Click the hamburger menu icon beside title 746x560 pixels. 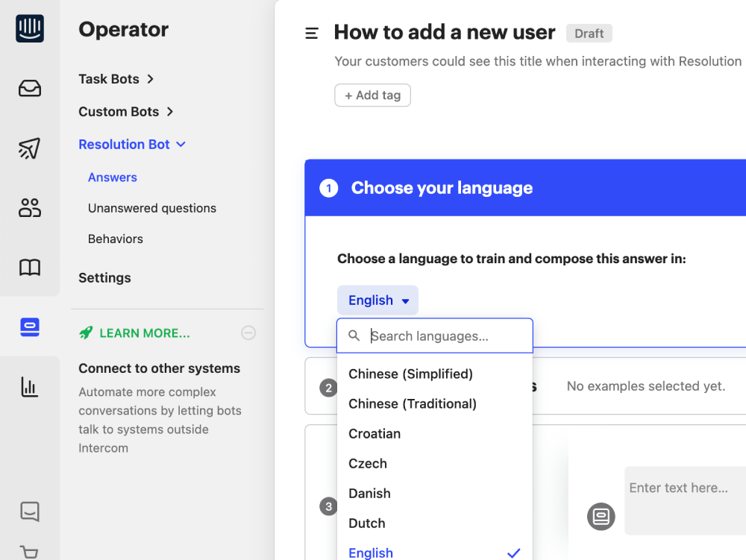click(x=312, y=34)
